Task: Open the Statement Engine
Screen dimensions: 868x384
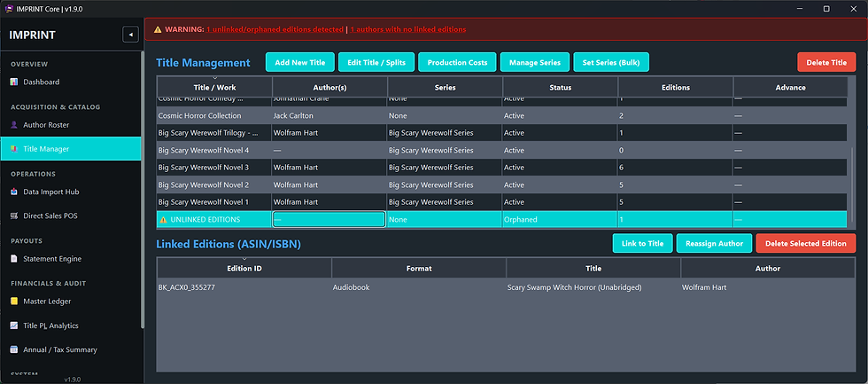Action: click(x=70, y=259)
